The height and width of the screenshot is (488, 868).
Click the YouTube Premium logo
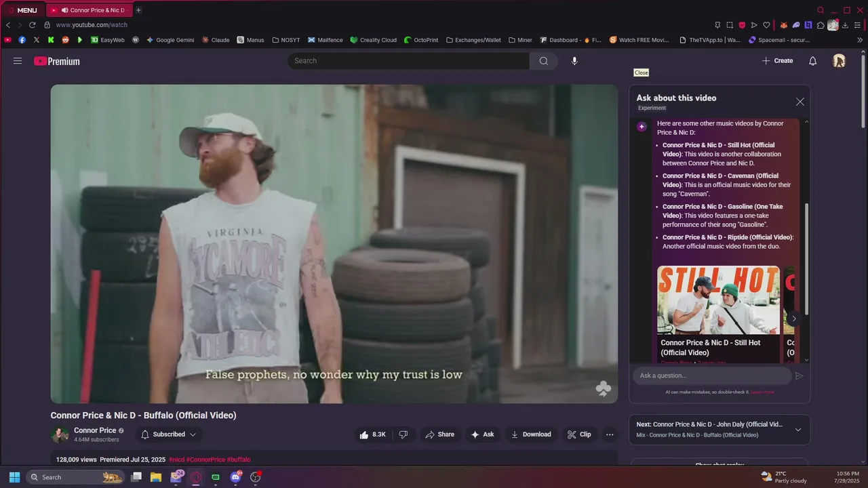coord(57,61)
